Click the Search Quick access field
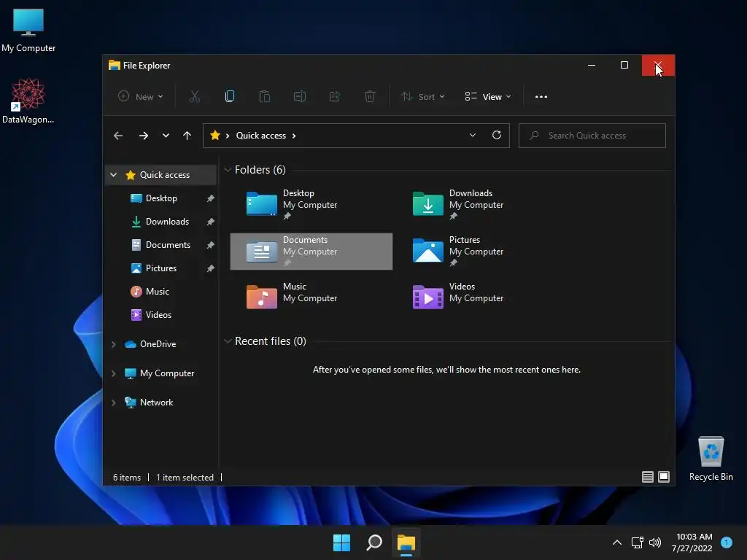Viewport: 747px width, 560px height. pyautogui.click(x=592, y=136)
